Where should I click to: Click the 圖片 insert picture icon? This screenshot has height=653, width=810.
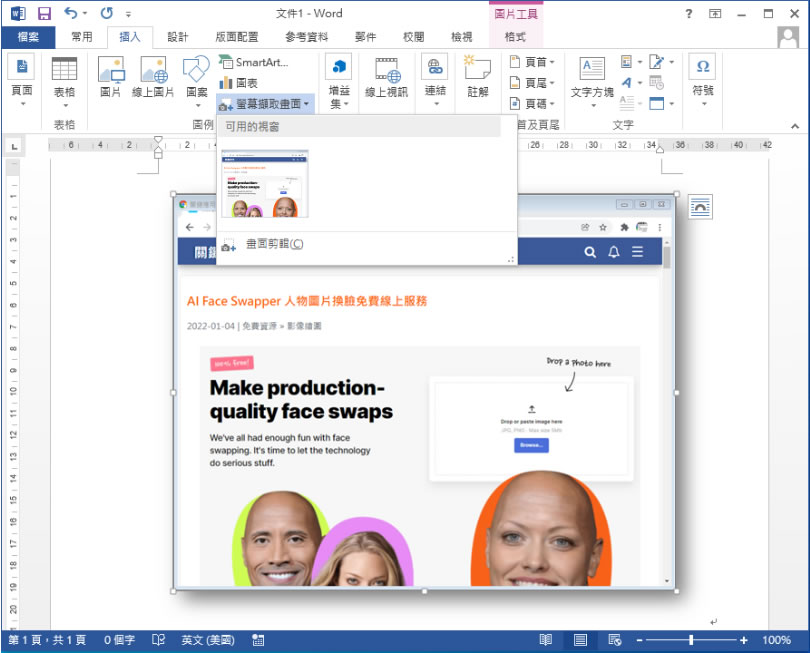[111, 77]
